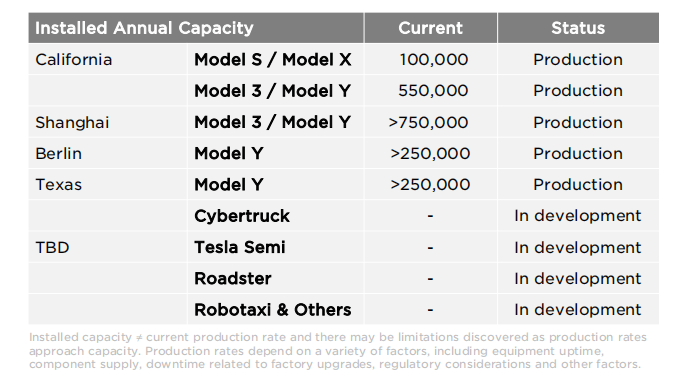Image resolution: width=689 pixels, height=382 pixels.
Task: Click the 550,000 capacity value
Action: coord(433,91)
